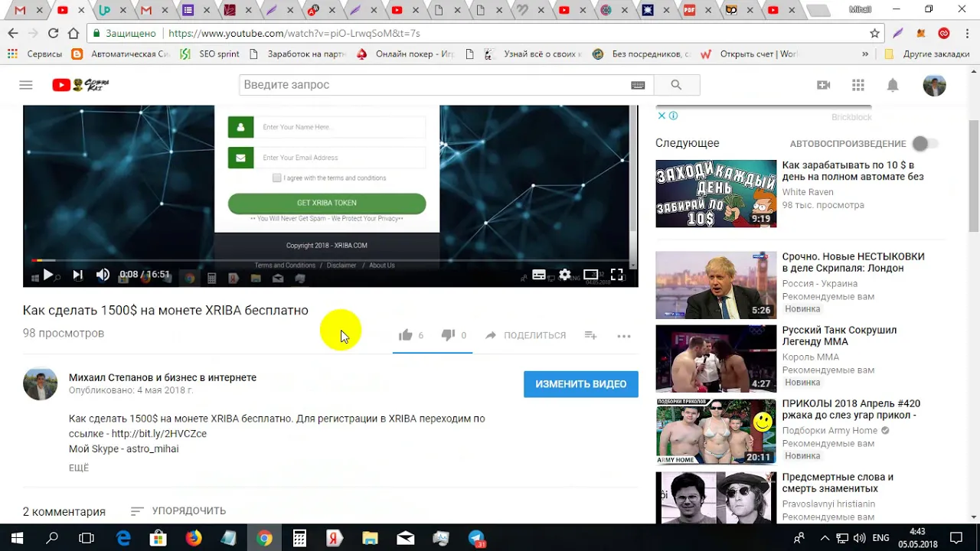
Task: Open video Срочно. Новые НЕСТЫКОВКИ в деле Скрипаля
Action: pos(853,262)
